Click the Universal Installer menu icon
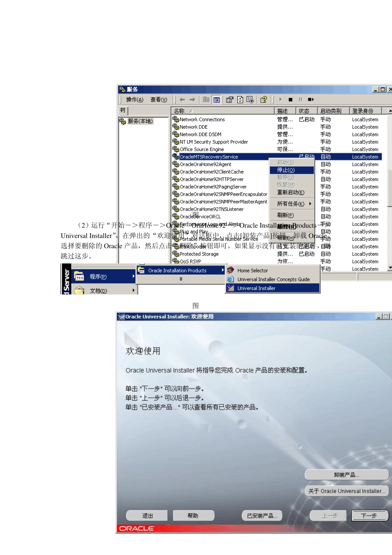This screenshot has width=392, height=555. [230, 288]
